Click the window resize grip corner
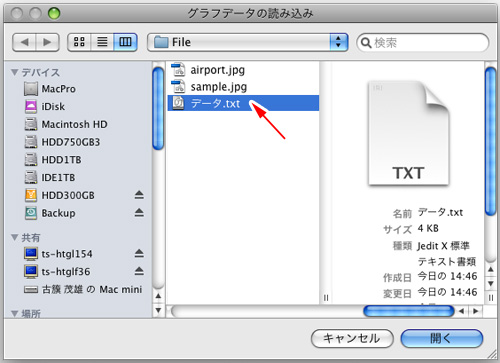The image size is (500, 363). click(491, 355)
